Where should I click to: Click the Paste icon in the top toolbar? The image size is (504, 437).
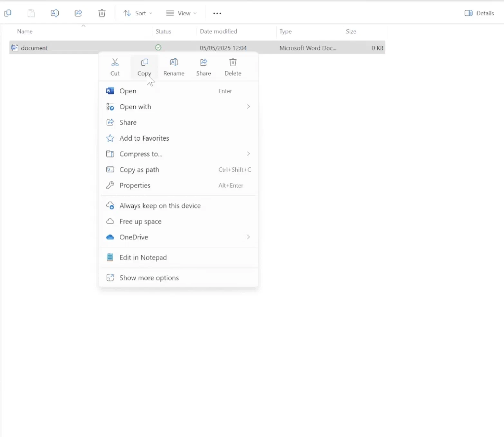click(31, 13)
